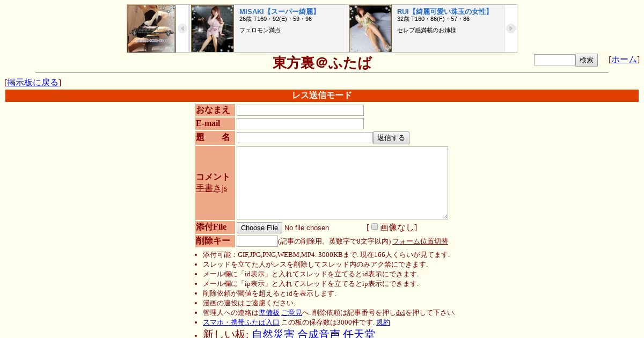Open 任天堂 board link
Screen dimensions: 644x338
359,334
